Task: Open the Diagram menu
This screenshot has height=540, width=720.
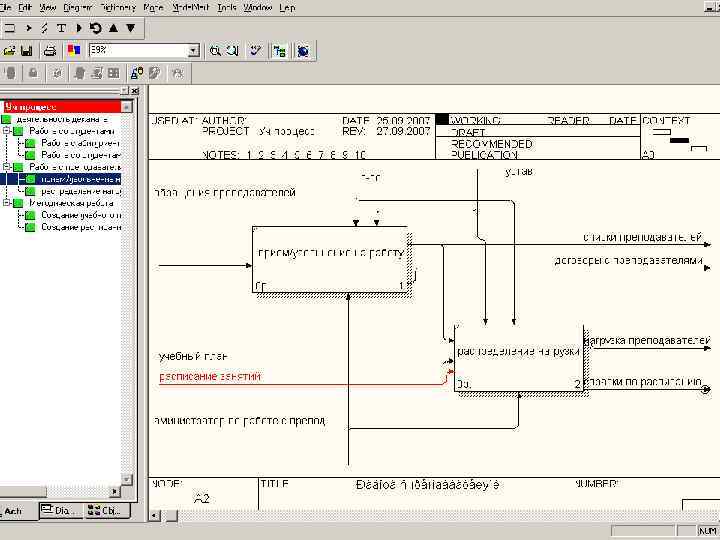Action: click(x=78, y=7)
